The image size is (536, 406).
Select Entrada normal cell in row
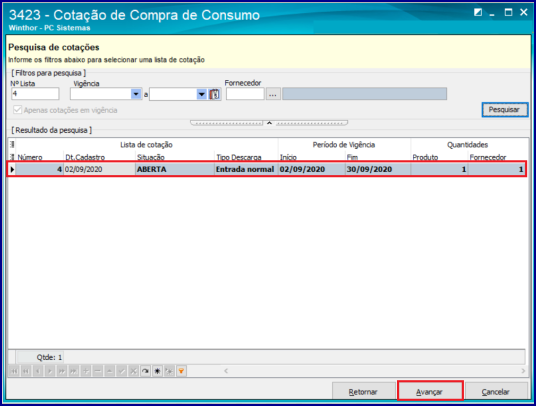[246, 169]
